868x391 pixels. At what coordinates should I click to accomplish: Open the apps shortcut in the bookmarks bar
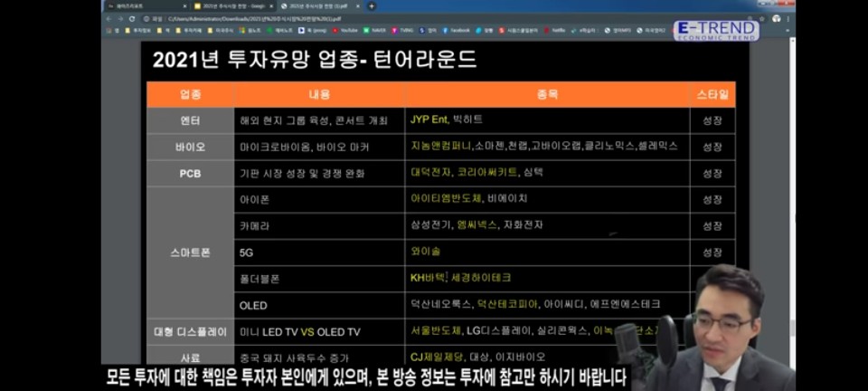pyautogui.click(x=113, y=30)
